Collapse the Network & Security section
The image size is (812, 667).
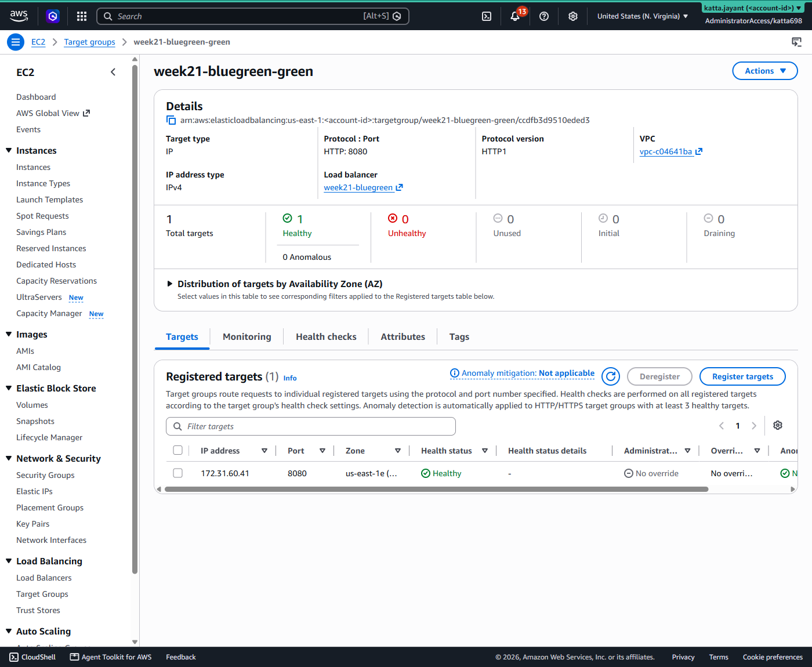coord(9,458)
